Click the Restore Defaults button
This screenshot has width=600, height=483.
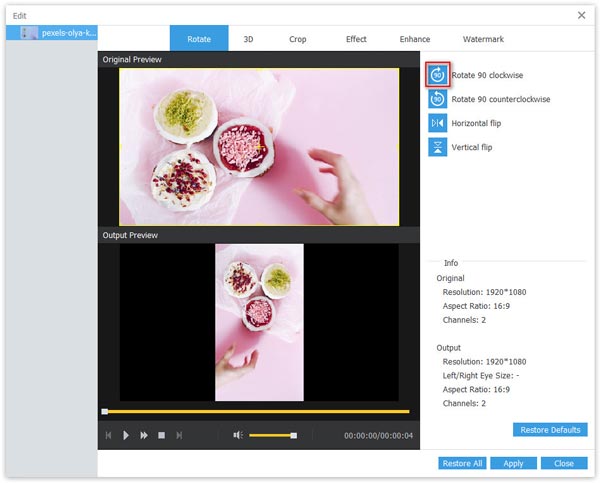550,430
